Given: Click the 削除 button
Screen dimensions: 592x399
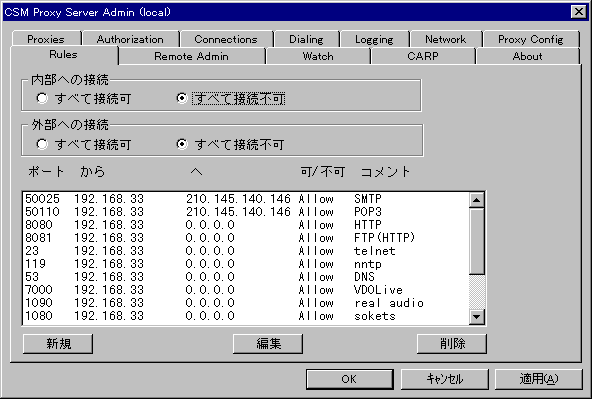Looking at the screenshot, I should click(x=452, y=344).
